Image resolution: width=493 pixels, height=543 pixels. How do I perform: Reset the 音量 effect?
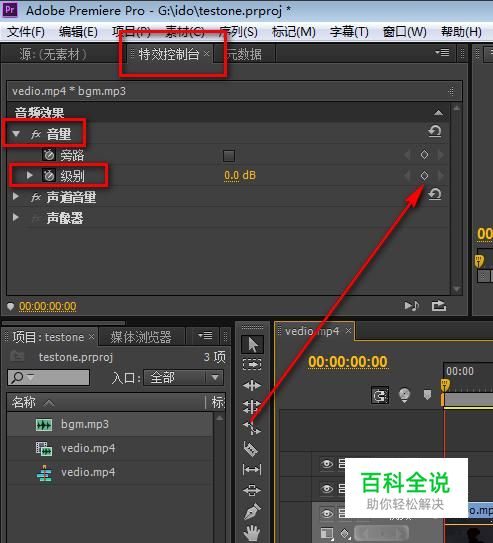[434, 131]
